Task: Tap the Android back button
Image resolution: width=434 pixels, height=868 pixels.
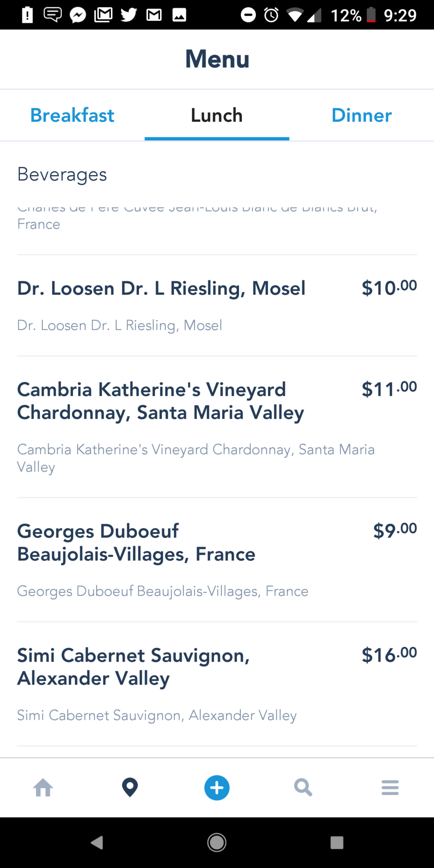Action: pos(97,843)
